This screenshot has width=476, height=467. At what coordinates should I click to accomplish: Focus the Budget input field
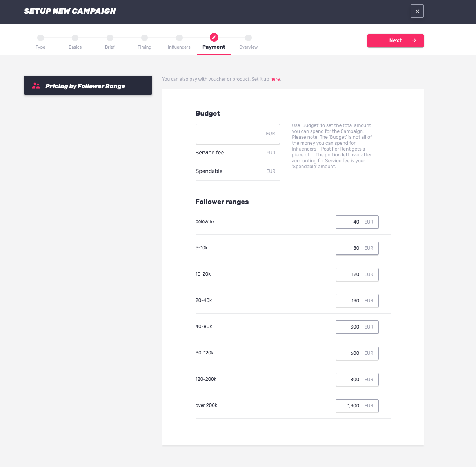click(238, 134)
